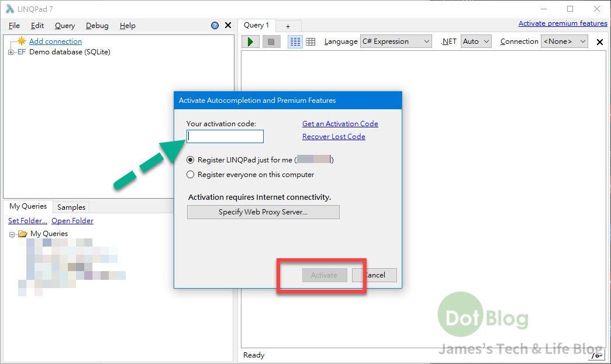This screenshot has width=611, height=364.
Task: Select Register everyone on this computer option
Action: (x=190, y=175)
